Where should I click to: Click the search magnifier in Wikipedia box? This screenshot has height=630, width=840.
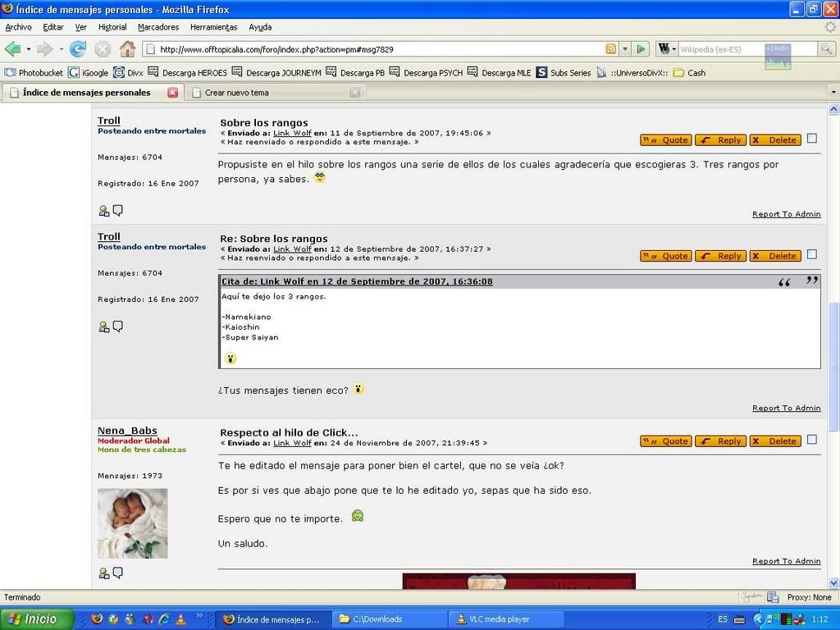825,49
